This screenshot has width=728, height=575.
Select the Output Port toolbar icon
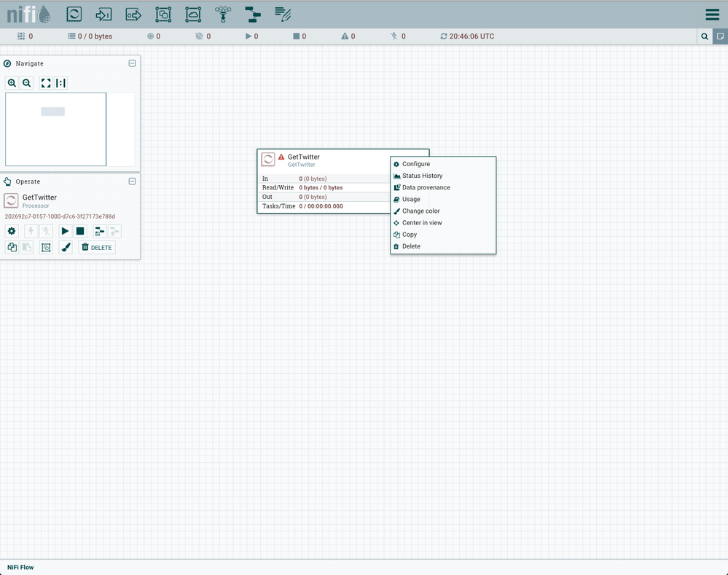pos(133,14)
